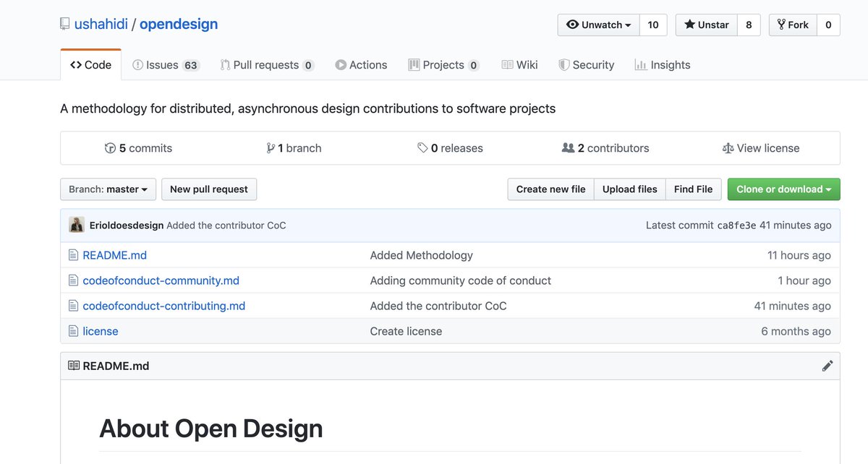Open the Branch: master dropdown
The height and width of the screenshot is (464, 868).
click(x=108, y=189)
